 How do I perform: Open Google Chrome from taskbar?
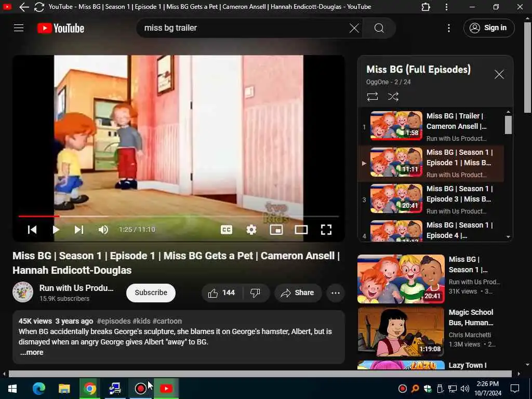tap(89, 389)
